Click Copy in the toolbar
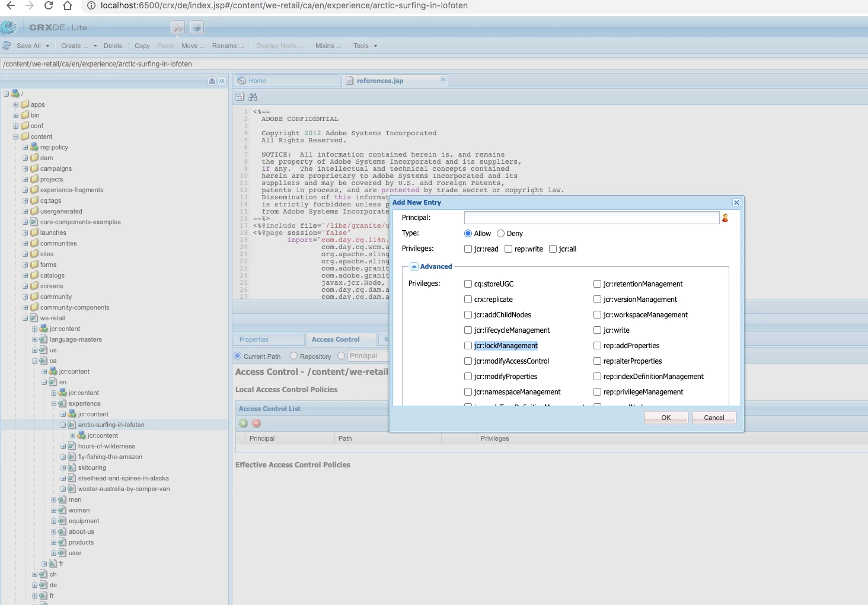Screen dimensions: 868x605 (x=142, y=46)
